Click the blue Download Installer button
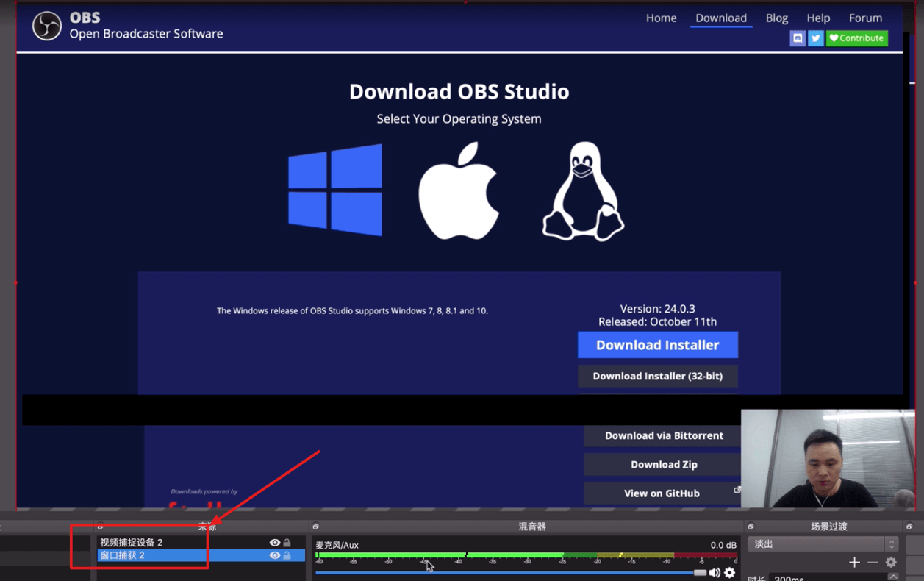Image resolution: width=924 pixels, height=581 pixels. [657, 345]
